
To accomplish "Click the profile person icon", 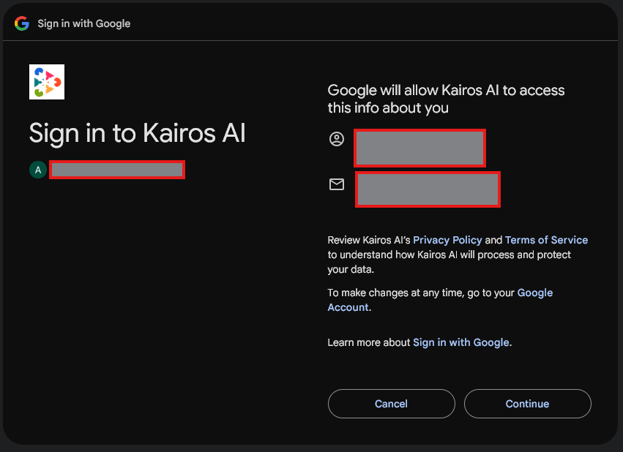I will pyautogui.click(x=337, y=139).
